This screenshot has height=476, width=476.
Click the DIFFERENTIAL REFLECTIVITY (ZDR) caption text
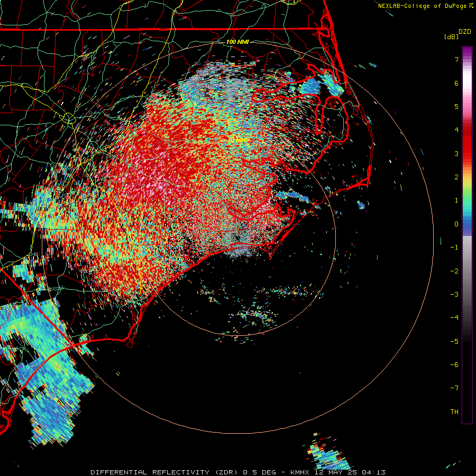165,472
